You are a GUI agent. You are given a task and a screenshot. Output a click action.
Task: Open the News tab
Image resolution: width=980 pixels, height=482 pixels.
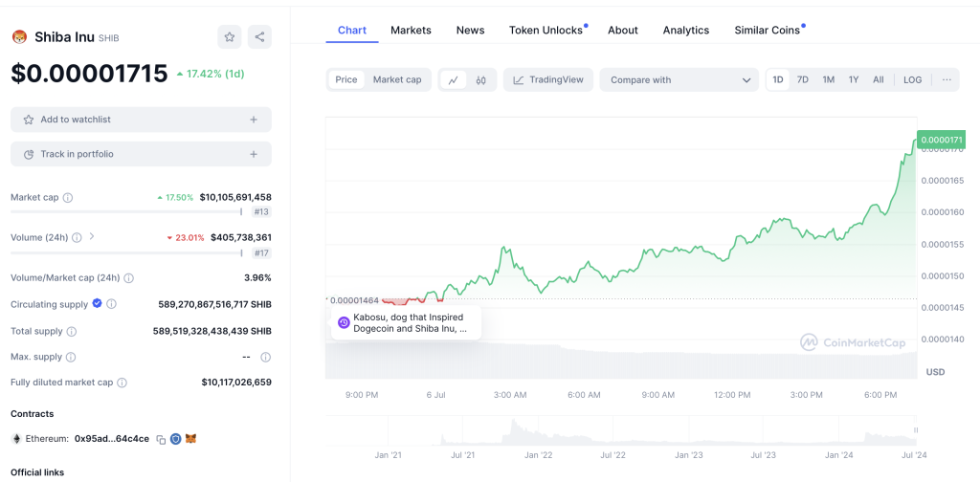[470, 30]
